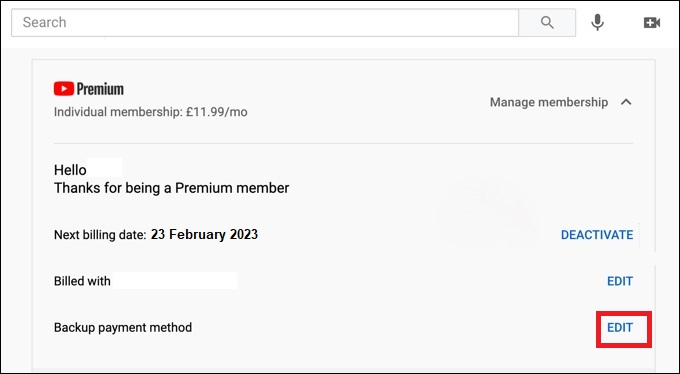Start voice search with the microphone icon

coord(598,22)
